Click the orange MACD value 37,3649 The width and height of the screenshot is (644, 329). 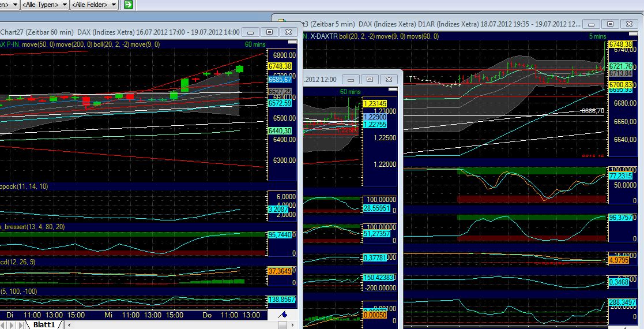[x=280, y=271]
